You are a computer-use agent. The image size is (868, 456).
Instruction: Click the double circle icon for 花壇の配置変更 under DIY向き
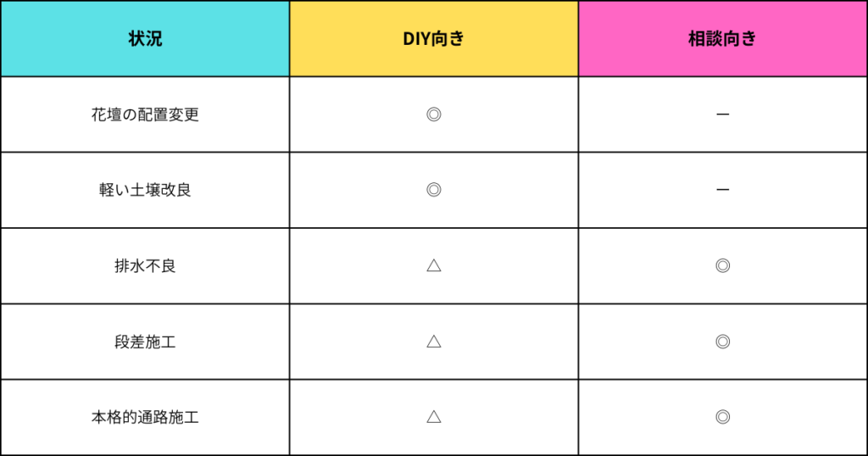point(433,114)
